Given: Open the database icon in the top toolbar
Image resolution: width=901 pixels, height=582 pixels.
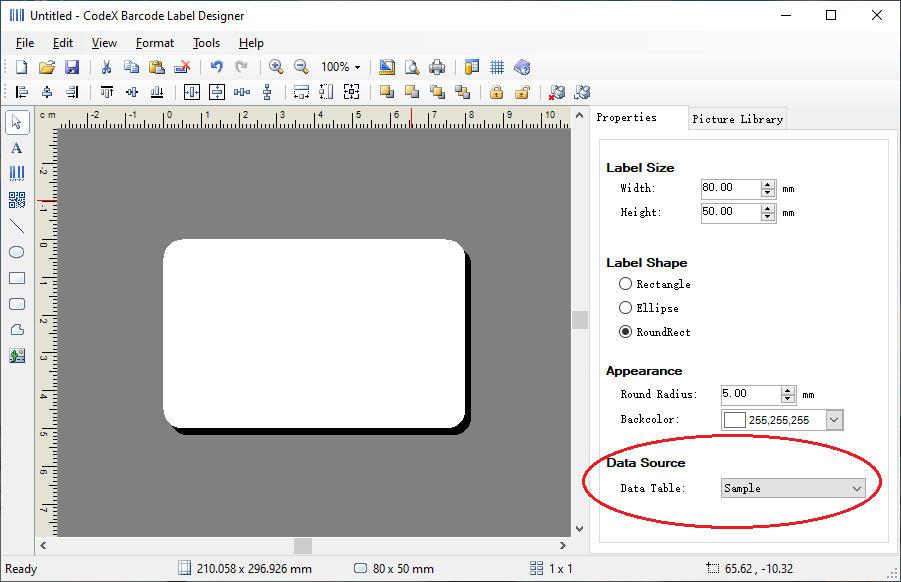Looking at the screenshot, I should (472, 67).
